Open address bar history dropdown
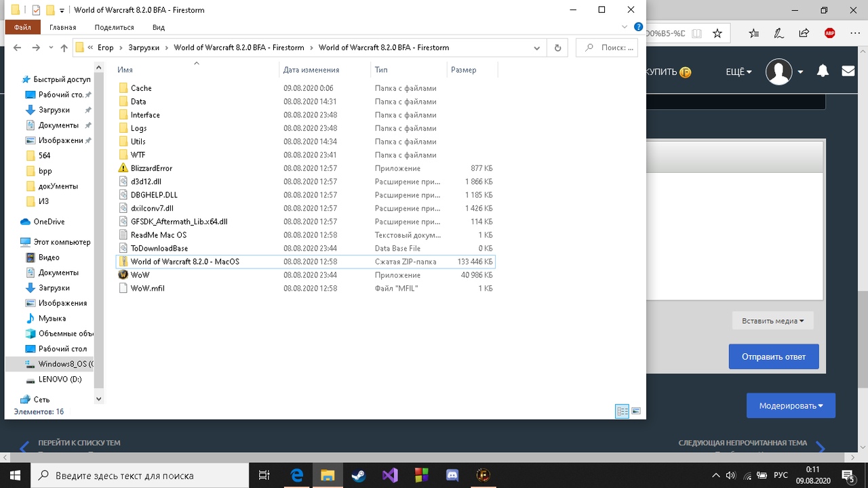The height and width of the screenshot is (488, 868). (x=537, y=47)
